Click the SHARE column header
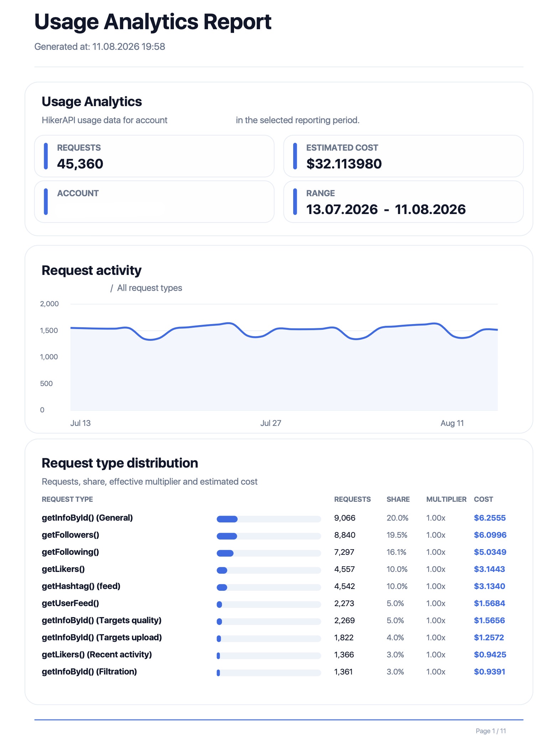This screenshot has width=560, height=745. click(398, 499)
